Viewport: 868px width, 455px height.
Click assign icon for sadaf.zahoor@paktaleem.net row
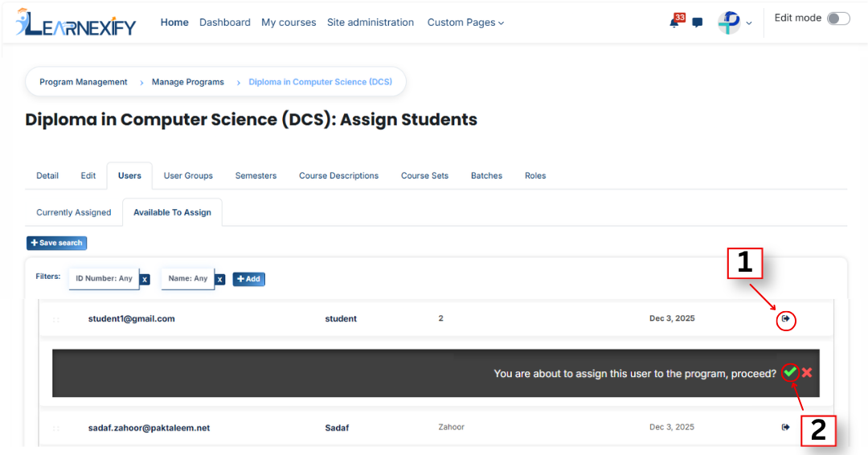click(785, 427)
